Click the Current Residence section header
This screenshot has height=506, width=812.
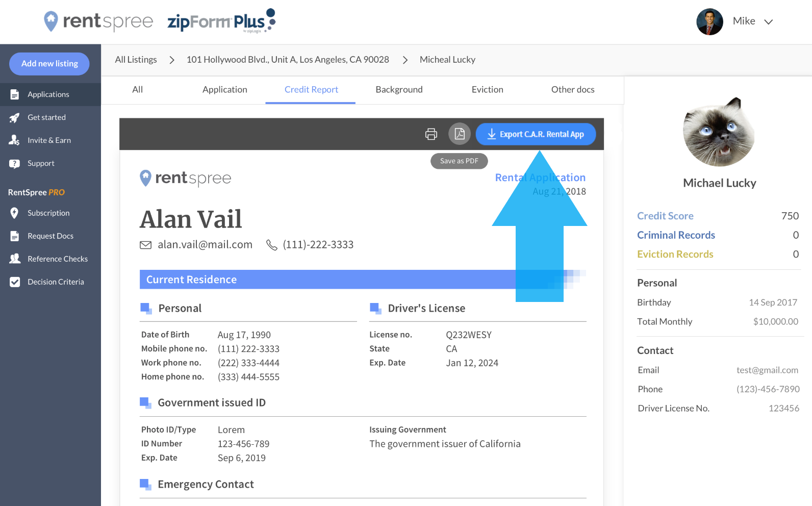pyautogui.click(x=363, y=280)
